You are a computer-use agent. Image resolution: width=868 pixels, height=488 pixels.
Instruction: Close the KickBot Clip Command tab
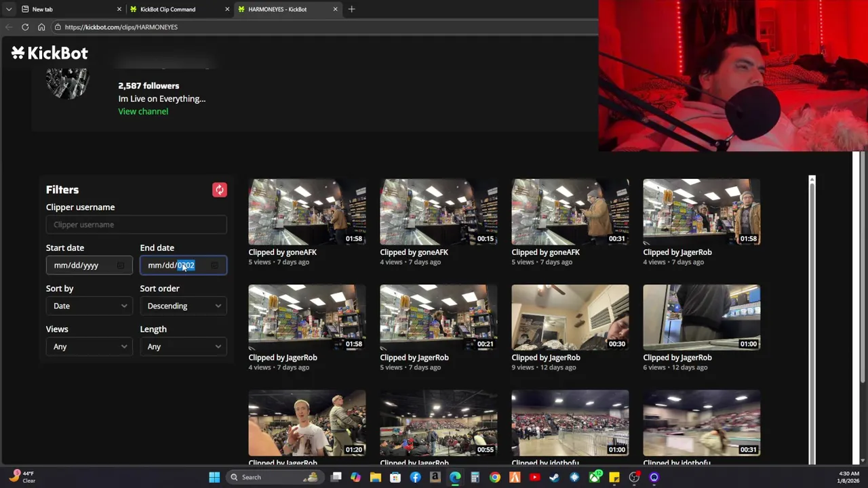(227, 9)
